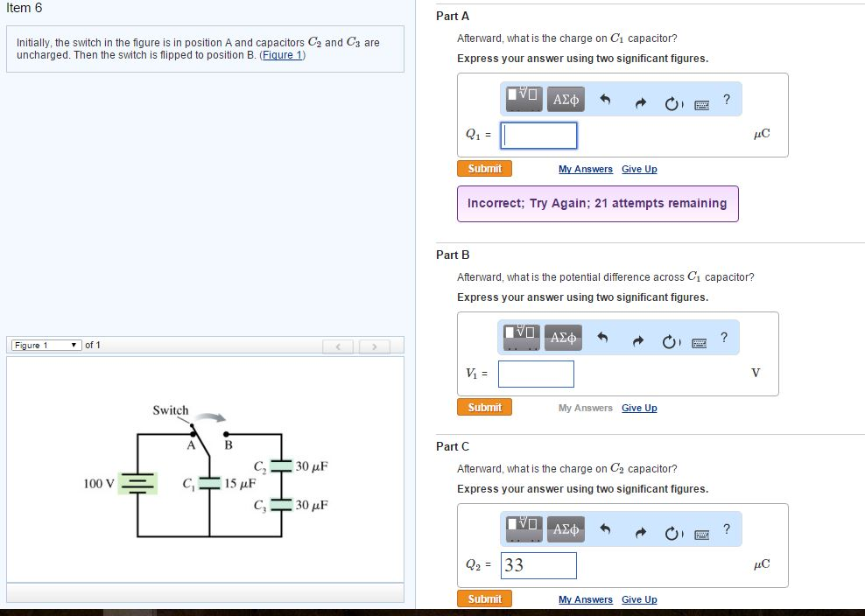865x616 pixels.
Task: Open keyboard help icon in Part B
Action: point(700,338)
